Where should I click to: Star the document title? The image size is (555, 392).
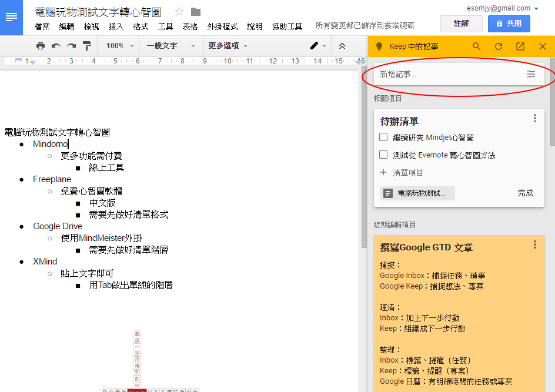pos(179,12)
